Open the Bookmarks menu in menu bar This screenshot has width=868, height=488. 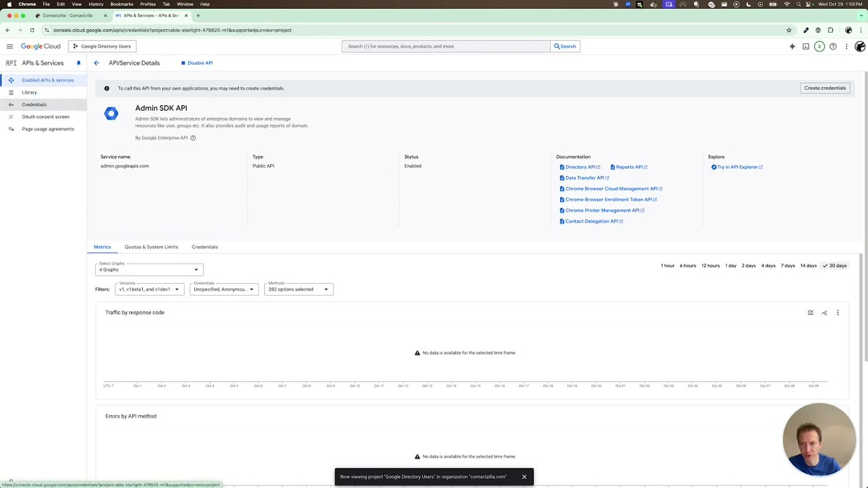122,4
